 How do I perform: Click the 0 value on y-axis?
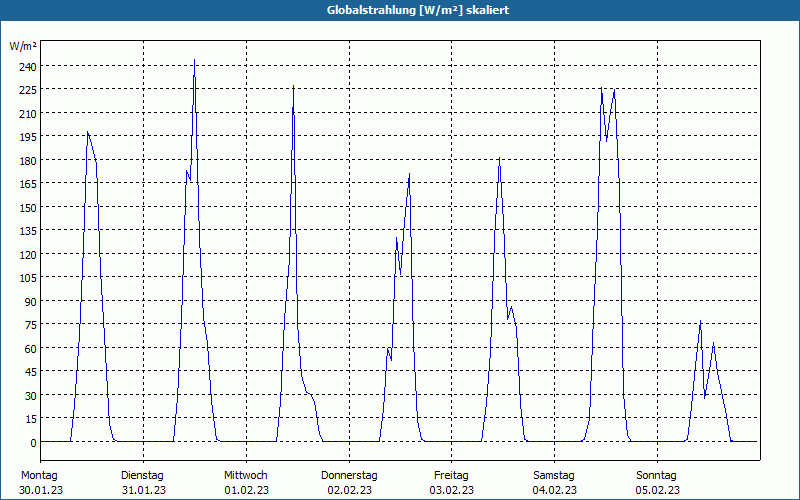point(33,442)
